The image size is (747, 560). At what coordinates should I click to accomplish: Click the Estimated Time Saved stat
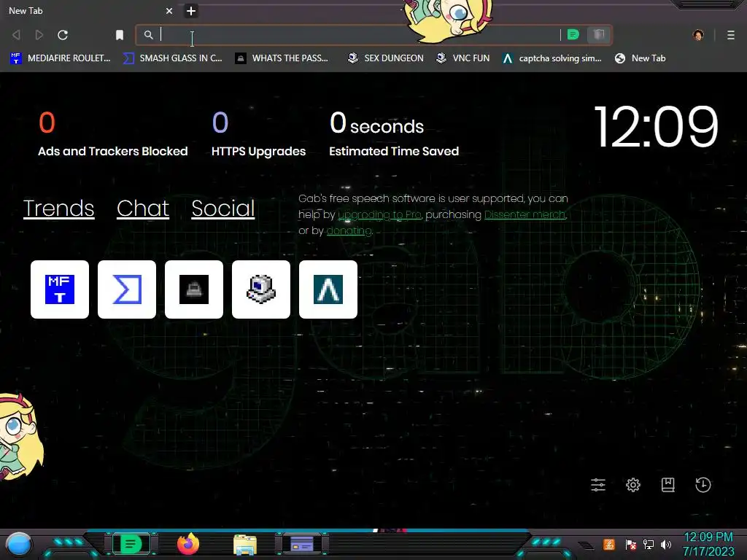click(x=394, y=134)
